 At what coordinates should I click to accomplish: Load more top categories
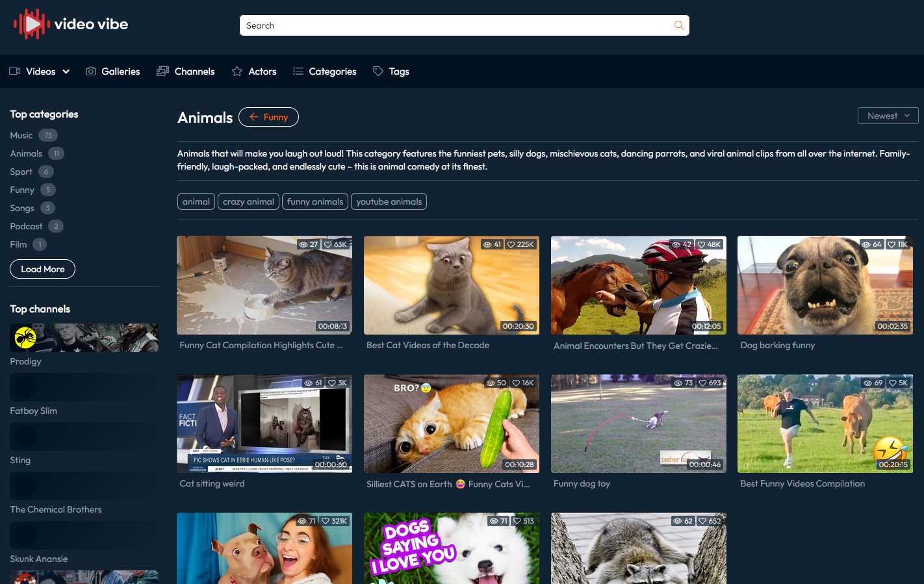[42, 269]
